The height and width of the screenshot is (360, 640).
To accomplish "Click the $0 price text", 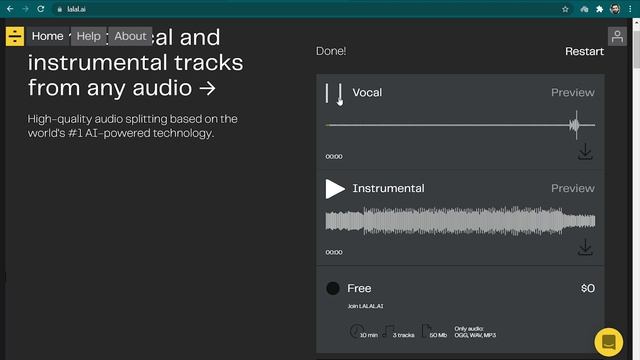I will point(588,288).
